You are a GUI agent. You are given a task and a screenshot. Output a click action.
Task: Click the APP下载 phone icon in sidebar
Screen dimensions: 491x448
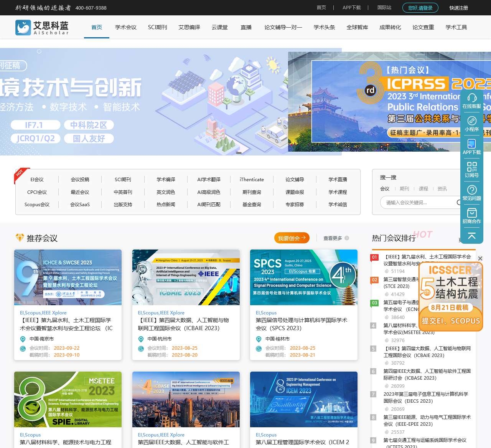point(472,144)
